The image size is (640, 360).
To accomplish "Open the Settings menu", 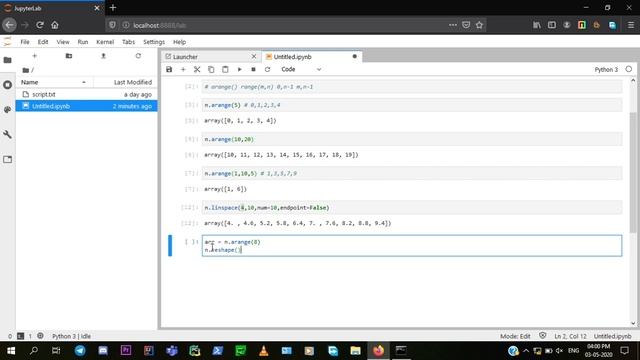I will [x=154, y=42].
